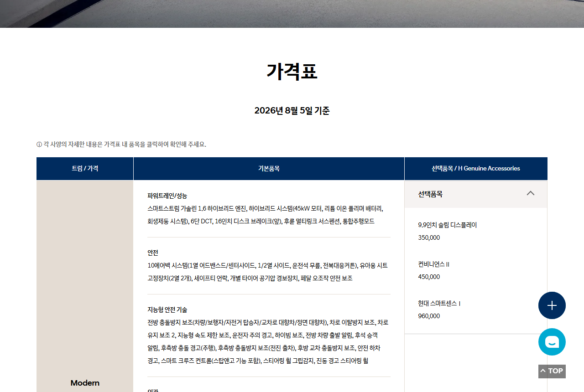Select the 현대 스마트센스 I option
Screen dimensions: 584x392
point(439,303)
